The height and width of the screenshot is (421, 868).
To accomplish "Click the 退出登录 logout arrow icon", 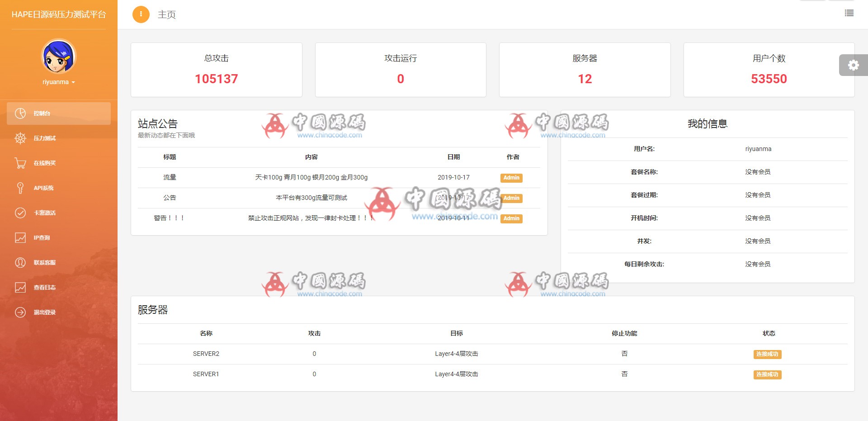I will pyautogui.click(x=20, y=312).
